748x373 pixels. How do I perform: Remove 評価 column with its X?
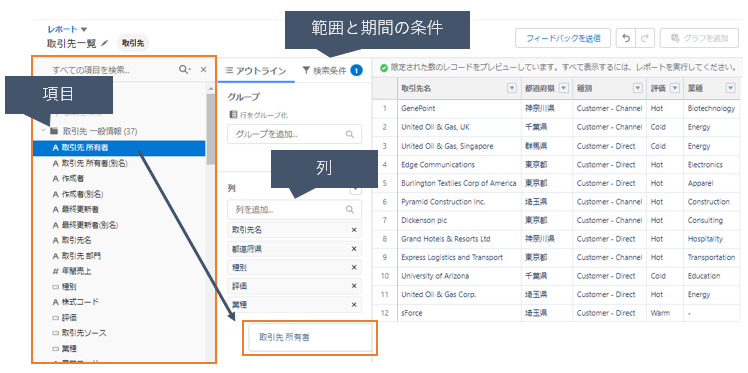[x=354, y=286]
